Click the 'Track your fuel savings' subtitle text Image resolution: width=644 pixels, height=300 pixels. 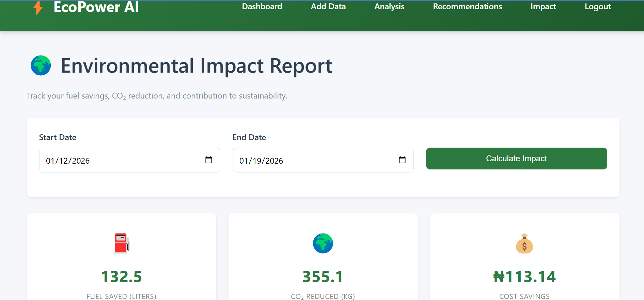click(157, 96)
